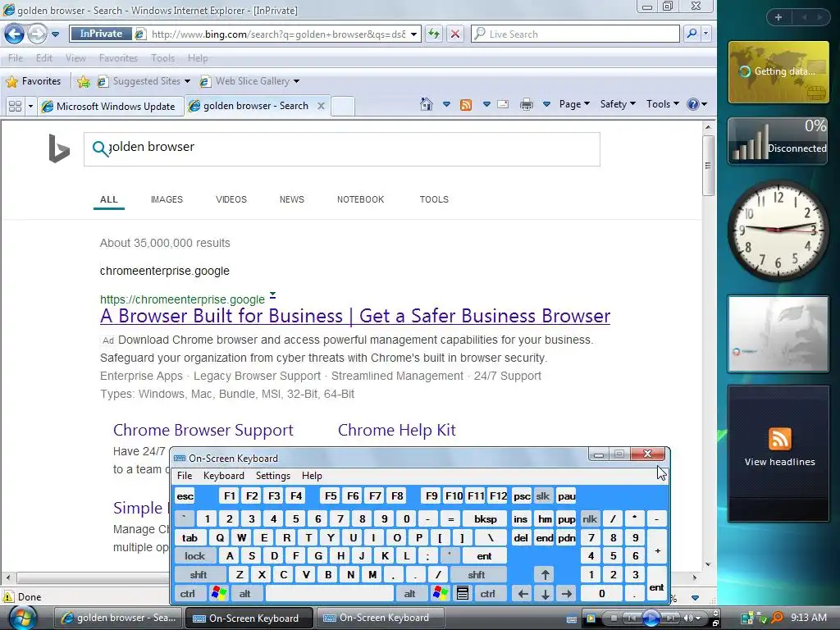Click the sidebar add gadget plus button

[778, 18]
